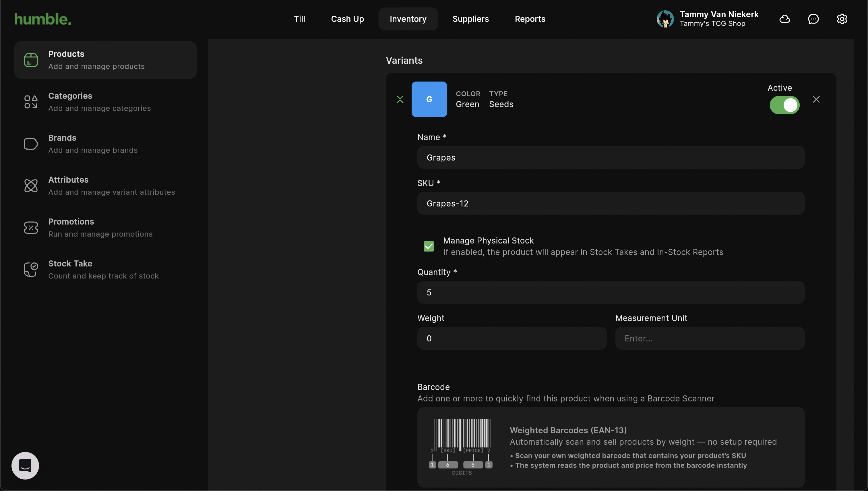The width and height of the screenshot is (868, 491).
Task: Click the blue G variant swatch
Action: [429, 99]
